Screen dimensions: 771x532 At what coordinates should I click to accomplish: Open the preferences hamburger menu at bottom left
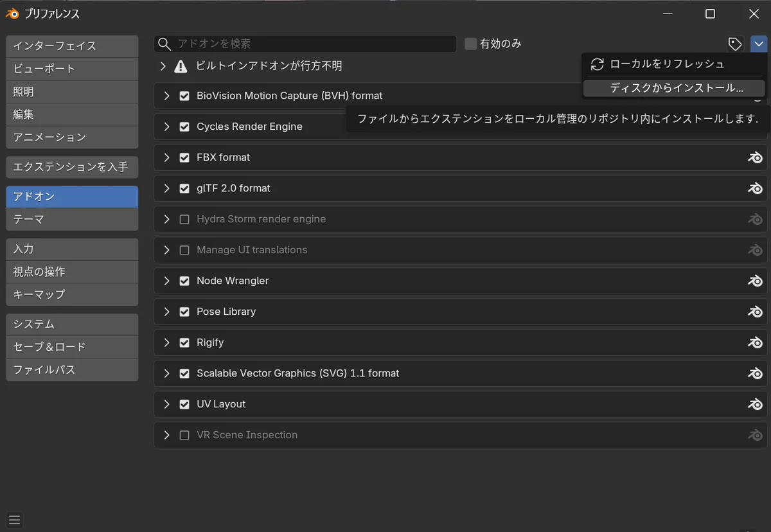coord(14,520)
